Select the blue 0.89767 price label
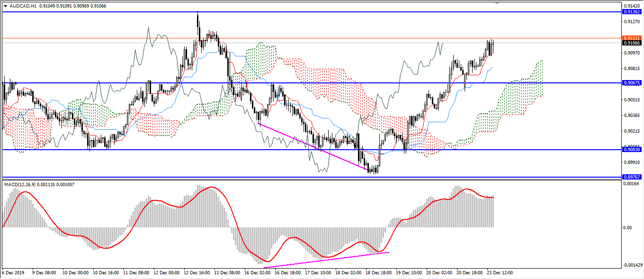The width and height of the screenshot is (644, 279). coord(632,177)
